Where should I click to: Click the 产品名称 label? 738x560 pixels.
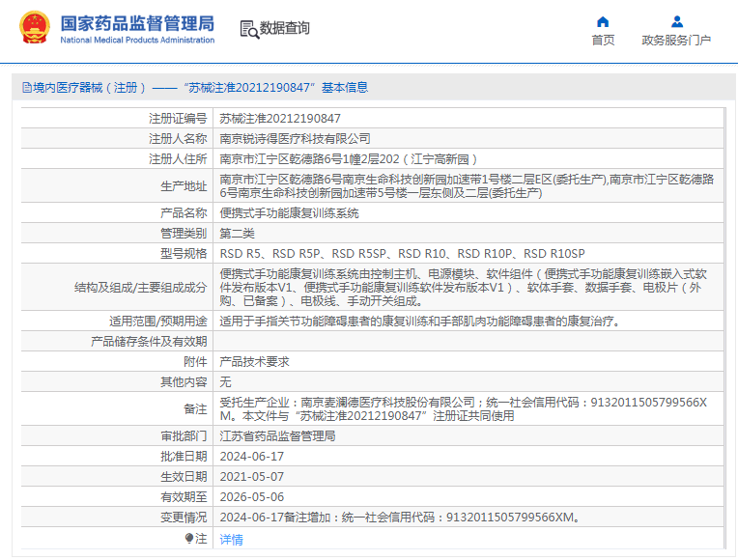[x=184, y=213]
